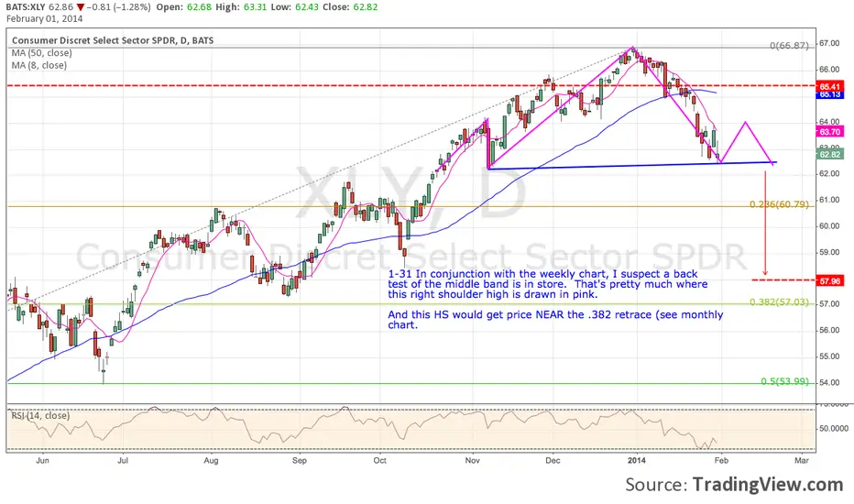Click the 'And this HS would get price' note
Screen dimensions: 854x504
click(555, 320)
